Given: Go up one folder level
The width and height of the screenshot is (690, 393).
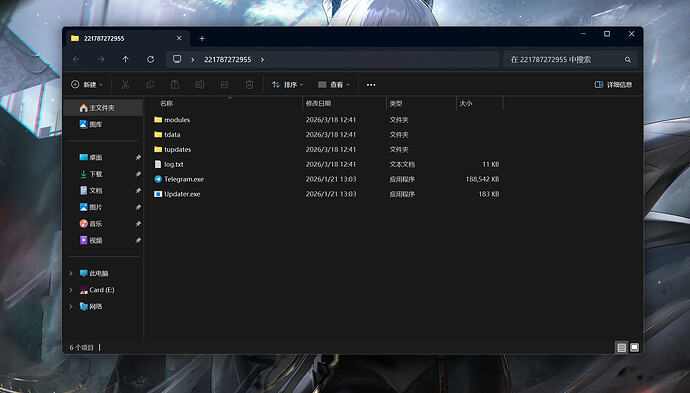Looking at the screenshot, I should (125, 59).
